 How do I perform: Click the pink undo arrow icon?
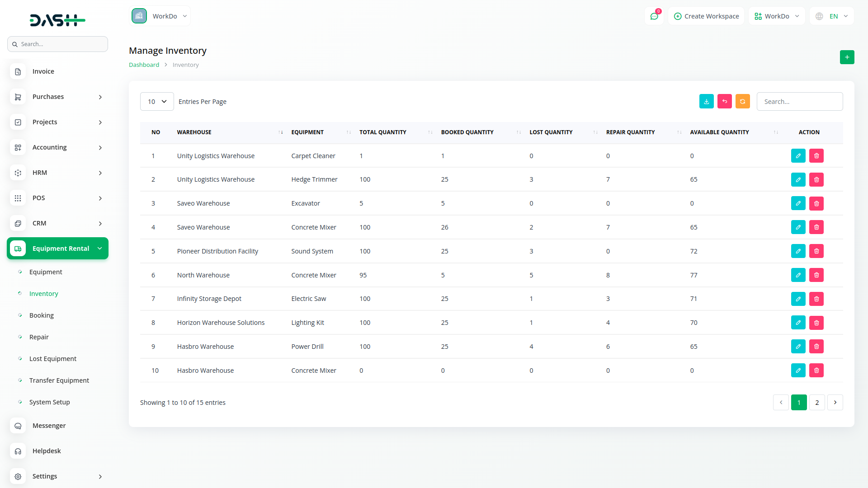(x=724, y=102)
